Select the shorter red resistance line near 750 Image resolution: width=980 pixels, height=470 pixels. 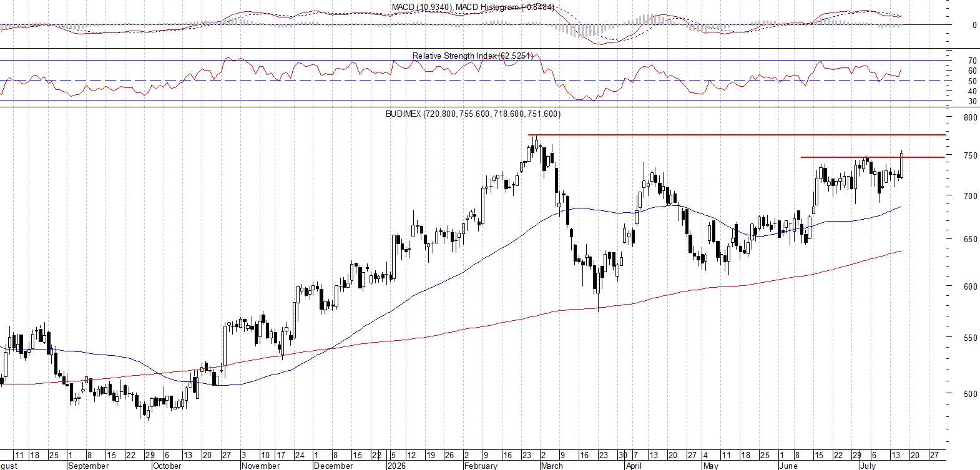(873, 157)
